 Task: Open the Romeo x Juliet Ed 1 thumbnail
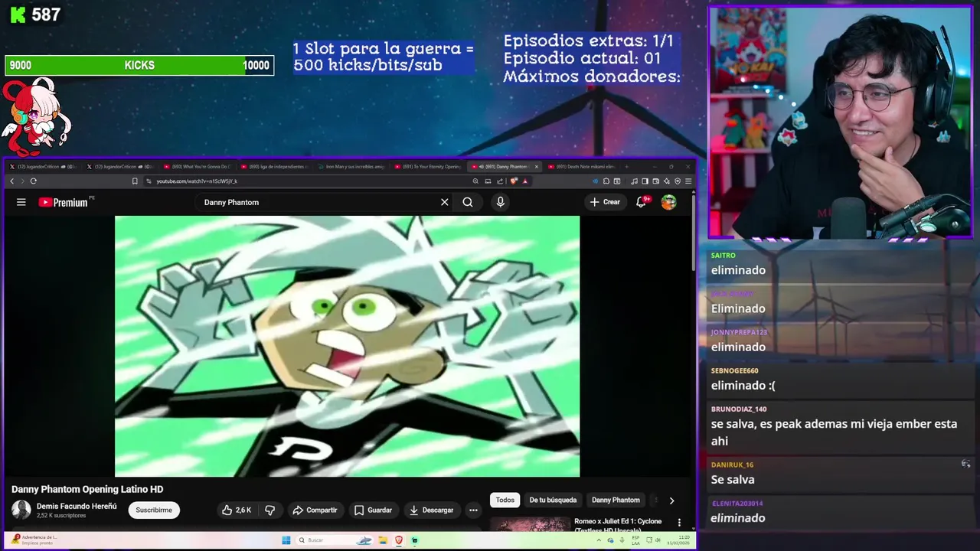pos(530,525)
